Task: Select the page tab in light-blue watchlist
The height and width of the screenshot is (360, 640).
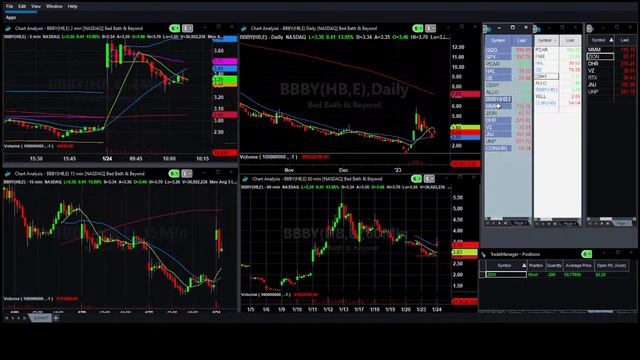Action: (x=519, y=223)
